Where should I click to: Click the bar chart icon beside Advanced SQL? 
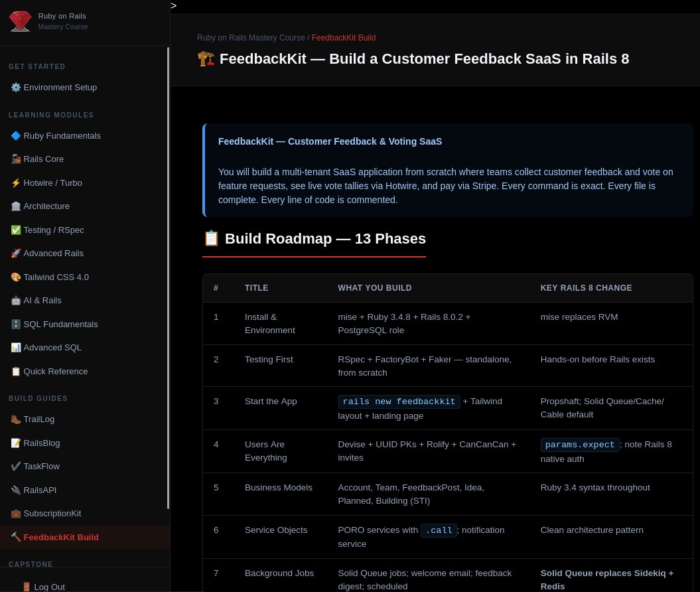pyautogui.click(x=16, y=348)
